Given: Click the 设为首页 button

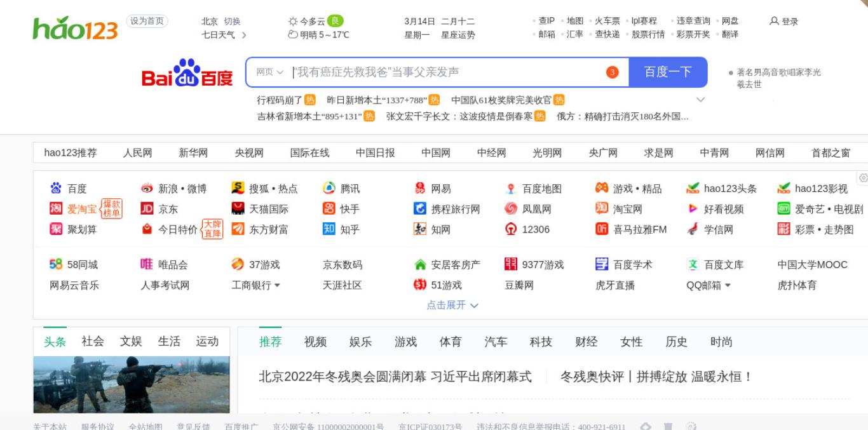Looking at the screenshot, I should click(x=147, y=21).
